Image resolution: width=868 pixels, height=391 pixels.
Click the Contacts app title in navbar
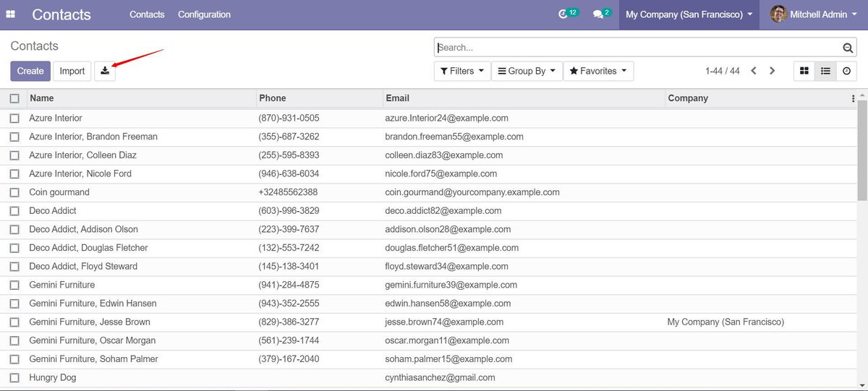[61, 14]
